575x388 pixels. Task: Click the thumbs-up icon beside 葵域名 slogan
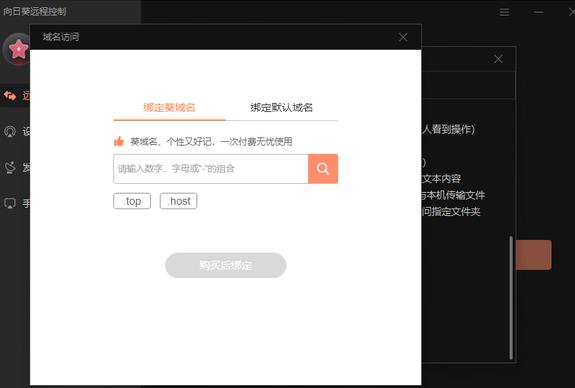click(x=119, y=141)
